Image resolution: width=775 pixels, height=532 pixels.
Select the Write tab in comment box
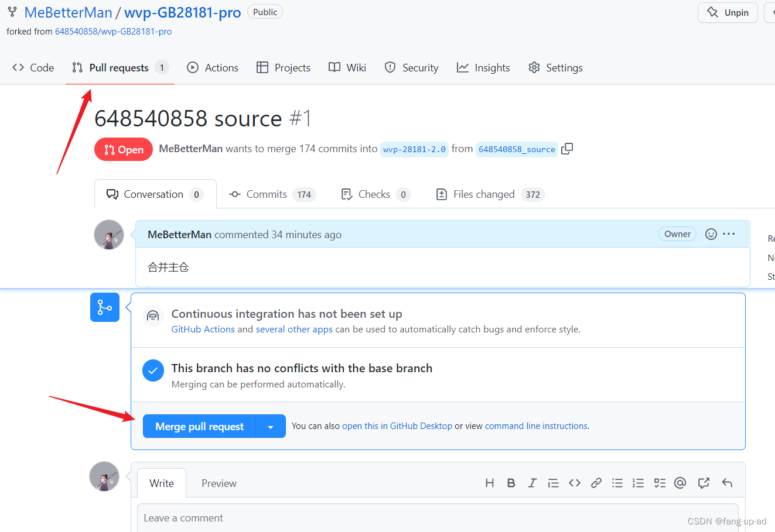tap(162, 483)
